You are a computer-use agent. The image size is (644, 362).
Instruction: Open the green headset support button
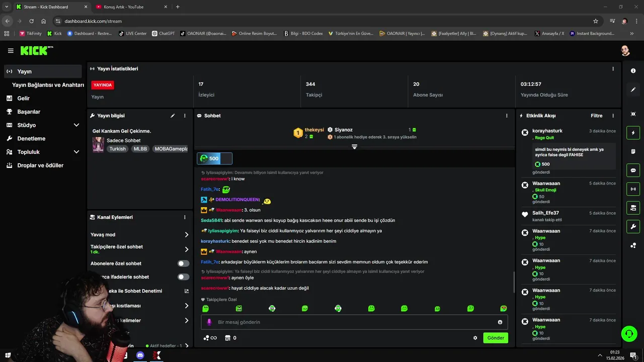click(629, 333)
